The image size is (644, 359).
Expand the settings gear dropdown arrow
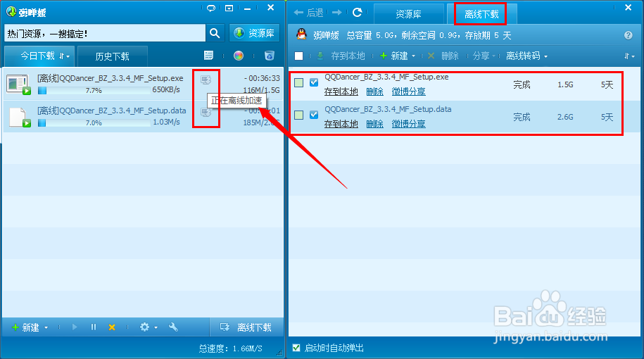(x=156, y=328)
